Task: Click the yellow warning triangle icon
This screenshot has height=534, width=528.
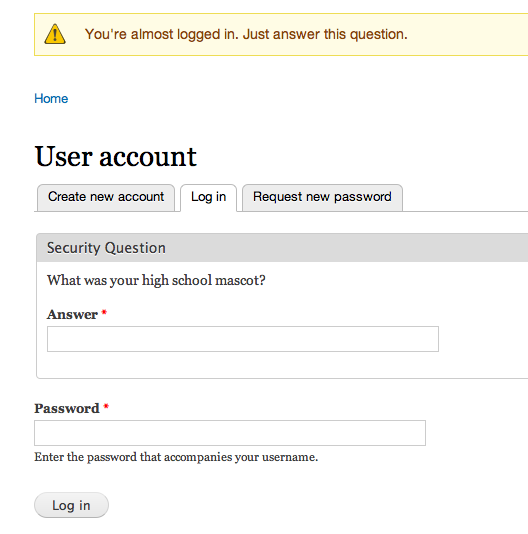Action: (x=55, y=34)
